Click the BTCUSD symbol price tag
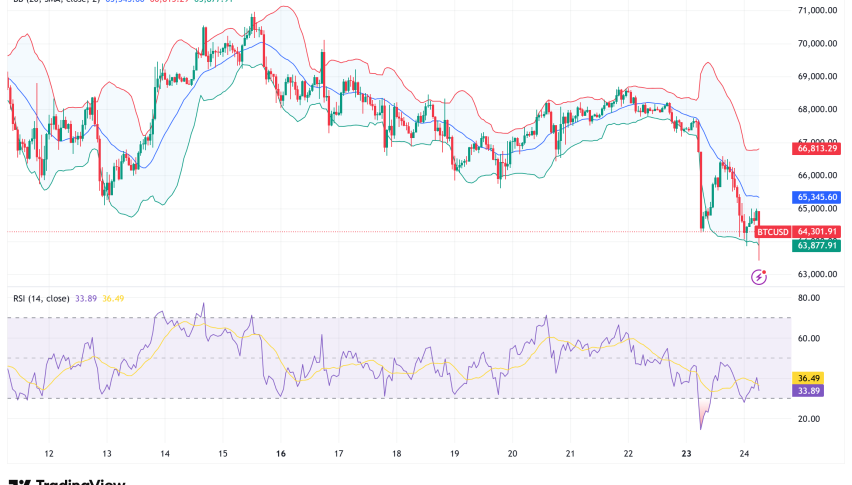The height and width of the screenshot is (485, 852). tap(772, 232)
